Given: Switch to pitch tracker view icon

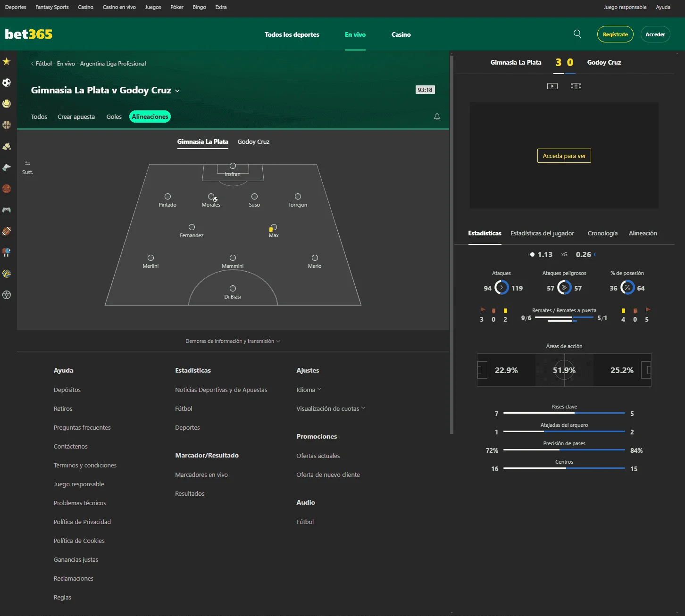Looking at the screenshot, I should (x=576, y=86).
